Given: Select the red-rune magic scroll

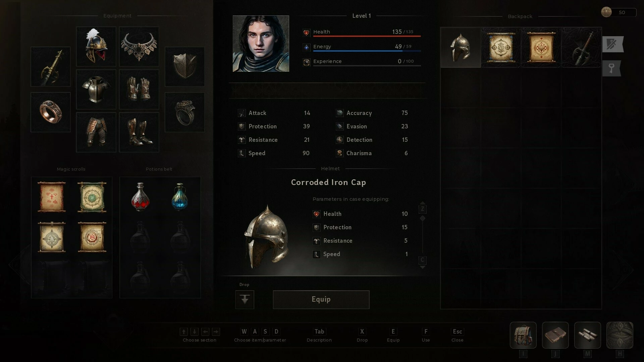Looking at the screenshot, I should [x=52, y=197].
